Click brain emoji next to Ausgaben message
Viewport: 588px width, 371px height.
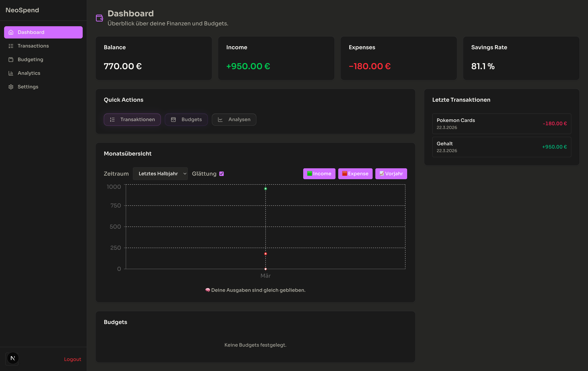point(208,290)
